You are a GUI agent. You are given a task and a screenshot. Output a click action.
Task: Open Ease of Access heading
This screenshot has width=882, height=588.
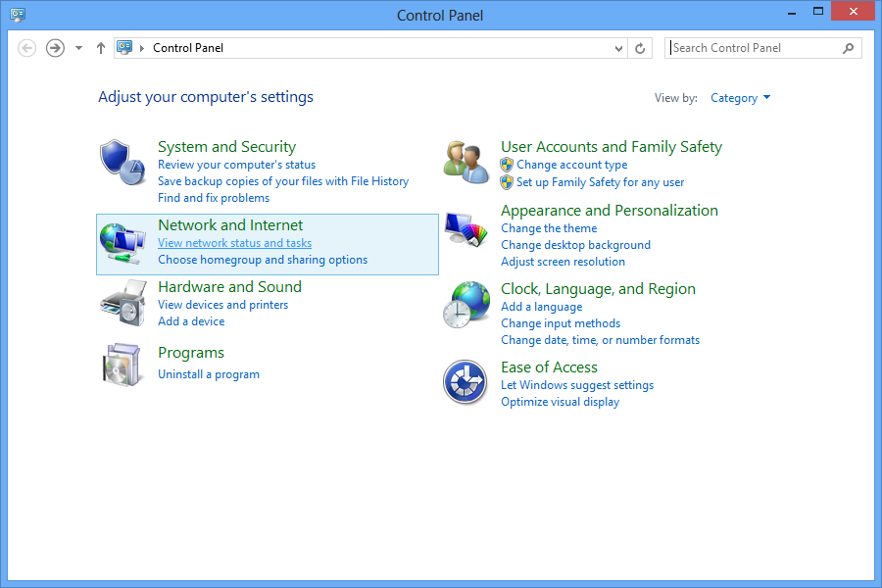click(549, 367)
